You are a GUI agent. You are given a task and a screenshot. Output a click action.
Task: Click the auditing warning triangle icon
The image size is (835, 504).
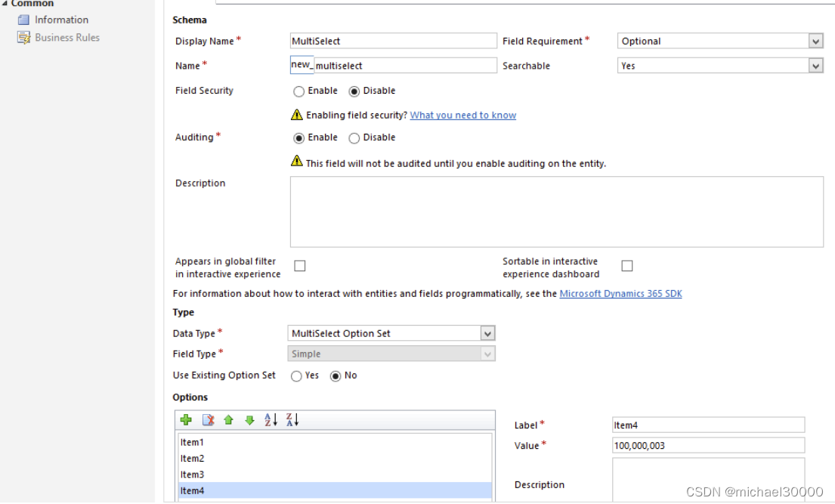296,163
